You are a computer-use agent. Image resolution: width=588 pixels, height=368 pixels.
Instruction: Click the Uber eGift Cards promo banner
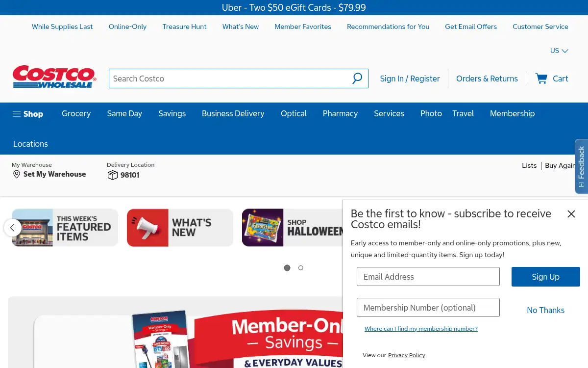pyautogui.click(x=294, y=7)
